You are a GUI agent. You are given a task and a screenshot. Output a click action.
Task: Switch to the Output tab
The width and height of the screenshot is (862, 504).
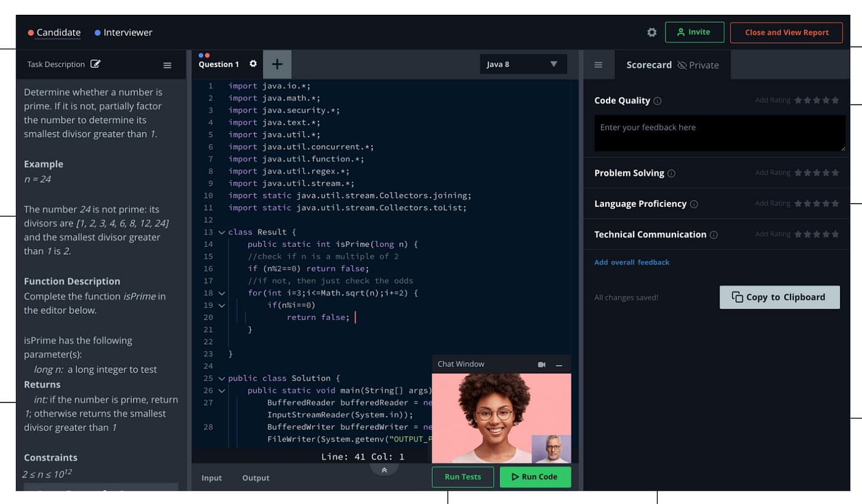256,478
